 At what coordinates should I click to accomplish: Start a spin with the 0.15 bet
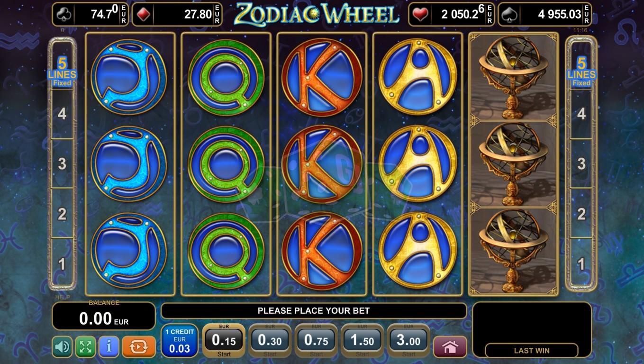pyautogui.click(x=224, y=341)
